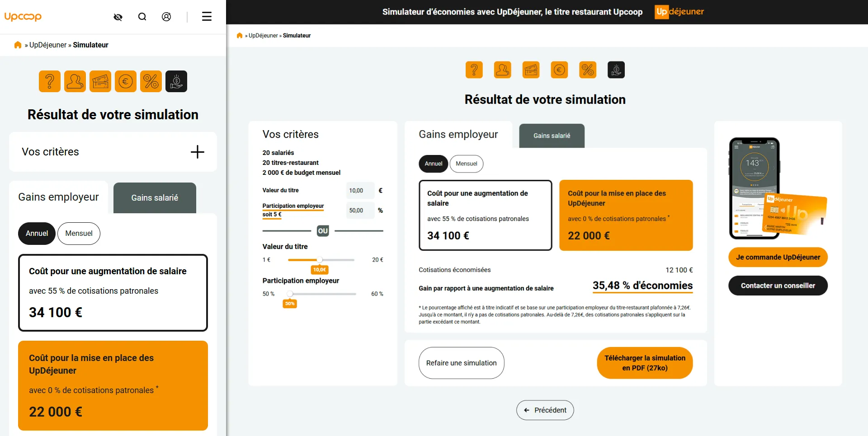Click the euro coin step icon in desktop view
The width and height of the screenshot is (868, 436).
click(x=559, y=70)
